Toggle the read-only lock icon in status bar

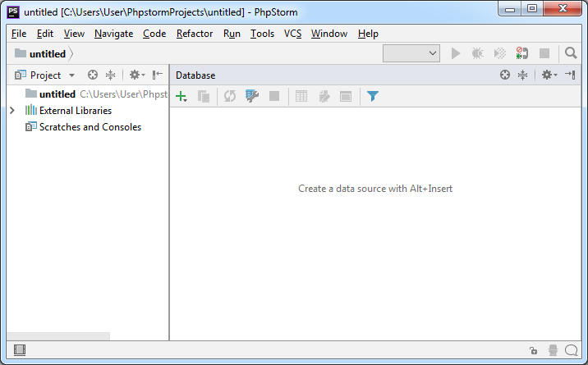point(533,350)
